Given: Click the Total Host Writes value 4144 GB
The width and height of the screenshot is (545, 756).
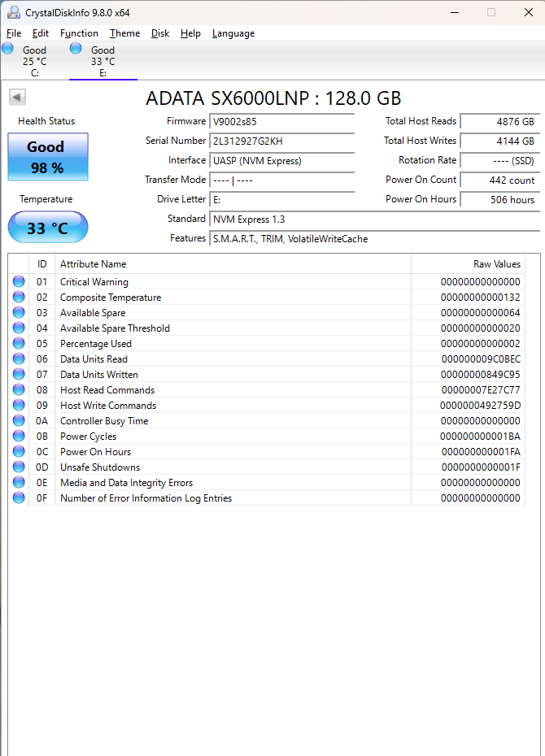Looking at the screenshot, I should pyautogui.click(x=499, y=141).
